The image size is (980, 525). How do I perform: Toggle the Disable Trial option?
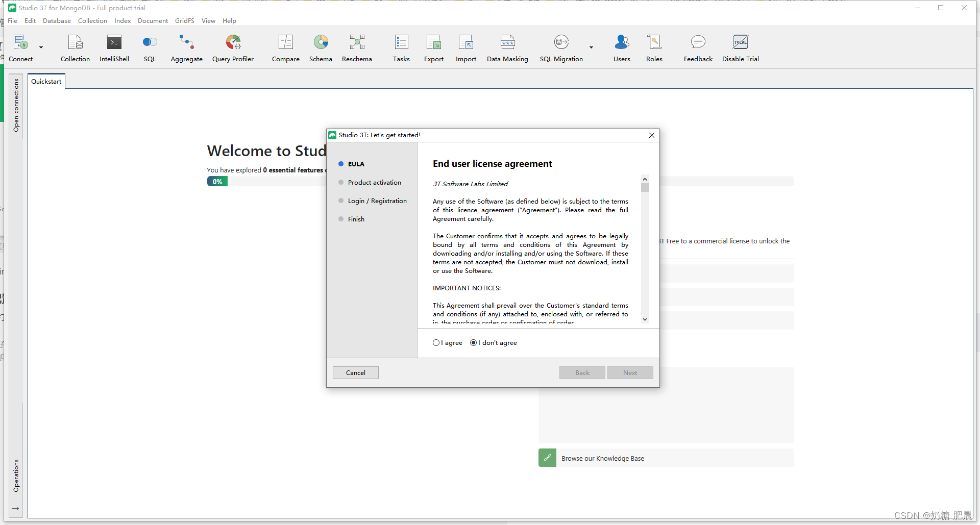coord(740,47)
